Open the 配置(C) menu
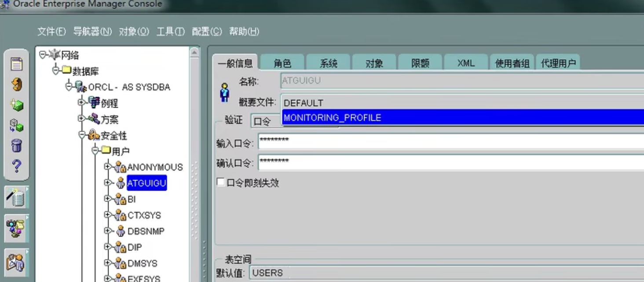Viewport: 644px width, 282px height. coord(207,32)
